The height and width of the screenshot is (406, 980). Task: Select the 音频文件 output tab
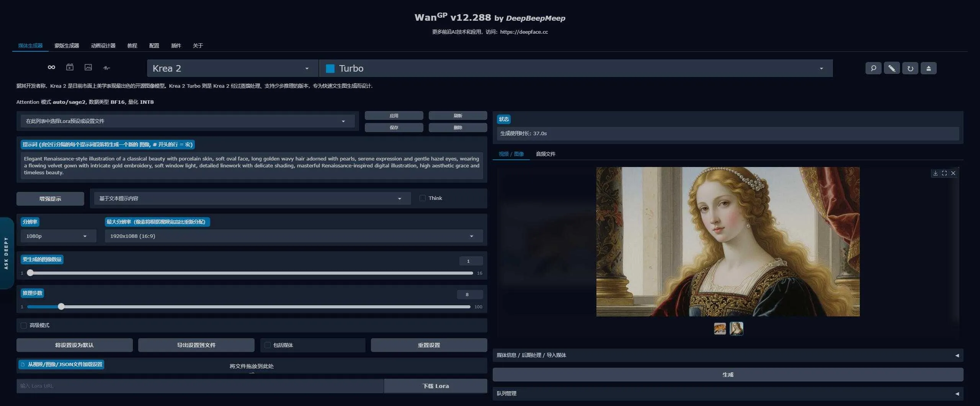(x=546, y=154)
